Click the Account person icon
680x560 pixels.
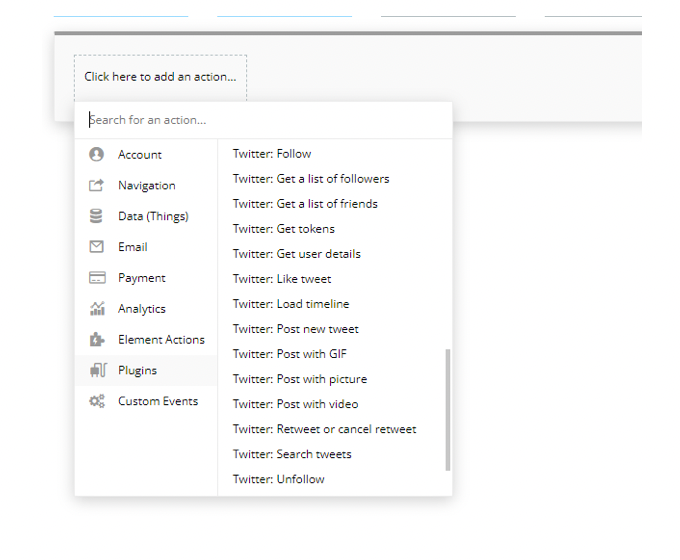(x=96, y=154)
